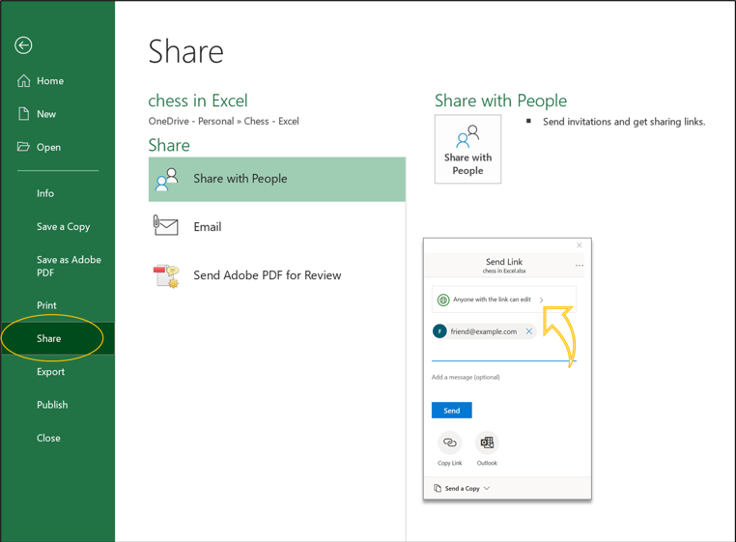Click the Send a Copy page icon

437,488
